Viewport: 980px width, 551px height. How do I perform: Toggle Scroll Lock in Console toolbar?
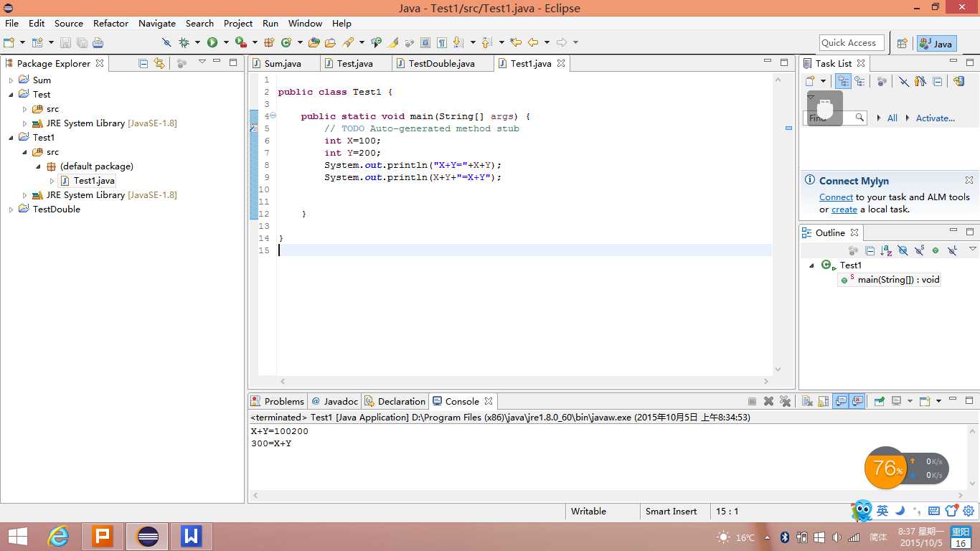(824, 401)
